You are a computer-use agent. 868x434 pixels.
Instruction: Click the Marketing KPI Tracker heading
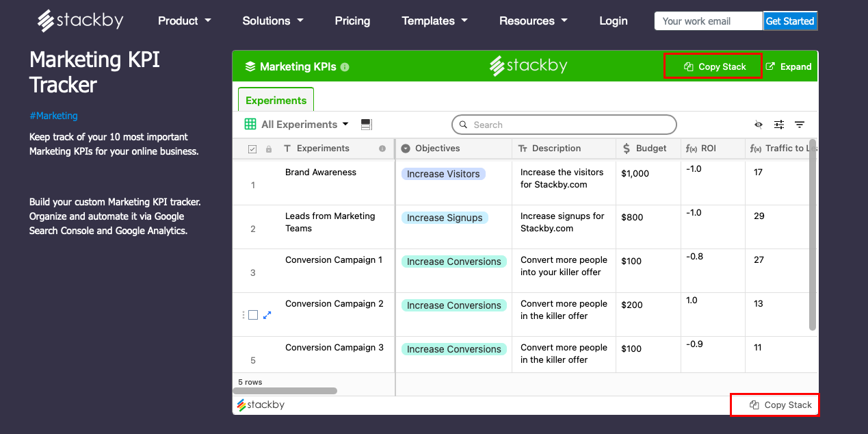point(94,72)
